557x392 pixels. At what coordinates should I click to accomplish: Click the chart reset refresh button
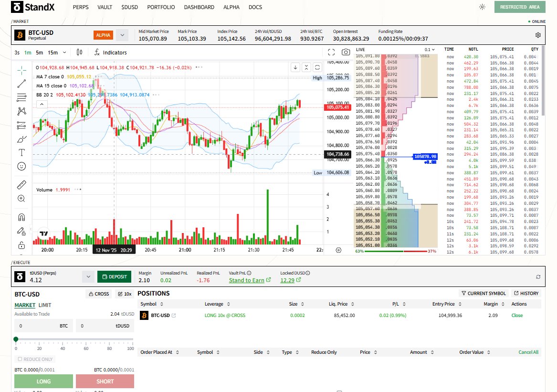click(x=317, y=67)
